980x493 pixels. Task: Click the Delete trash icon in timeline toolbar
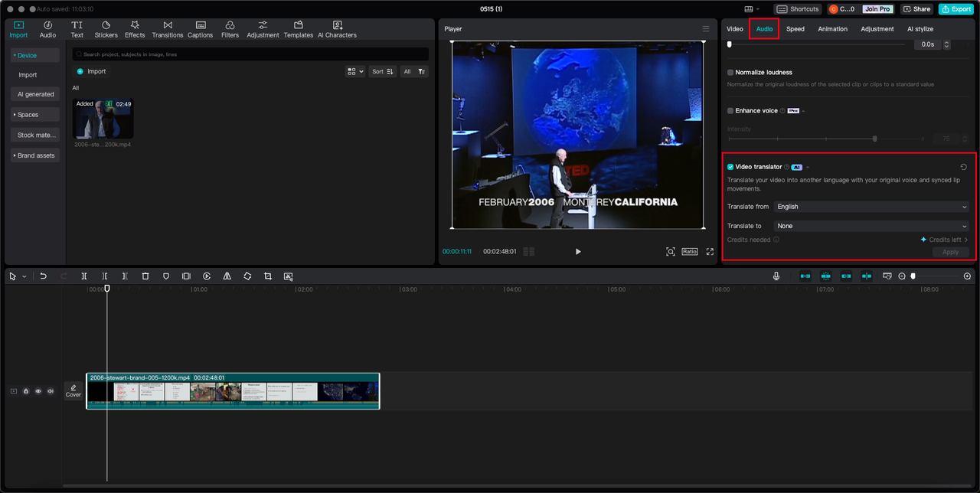145,276
